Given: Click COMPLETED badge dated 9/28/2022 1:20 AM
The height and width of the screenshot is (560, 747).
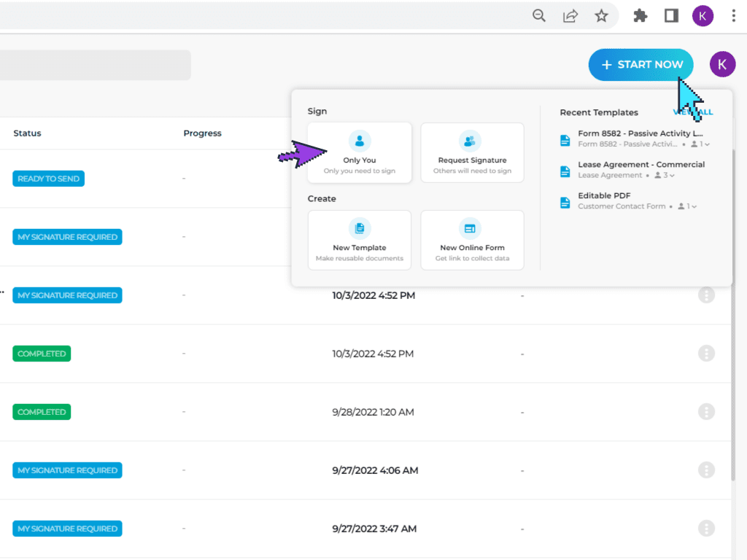Looking at the screenshot, I should click(x=42, y=412).
